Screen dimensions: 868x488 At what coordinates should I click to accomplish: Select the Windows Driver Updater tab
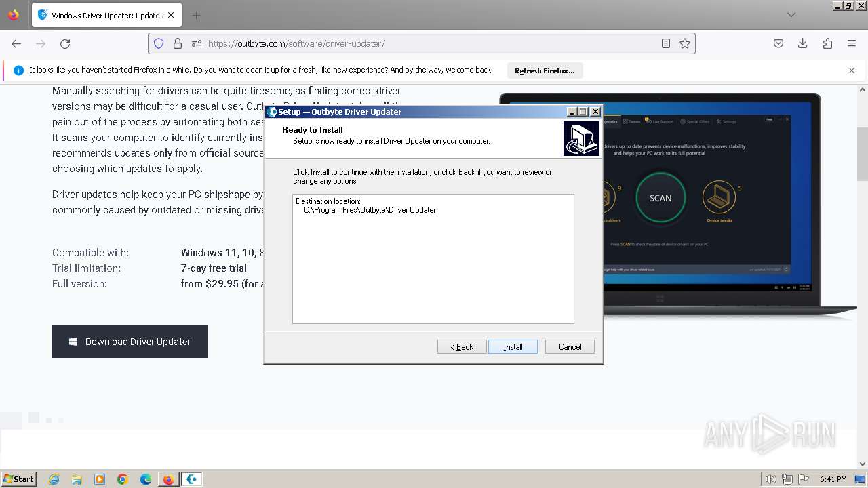106,15
